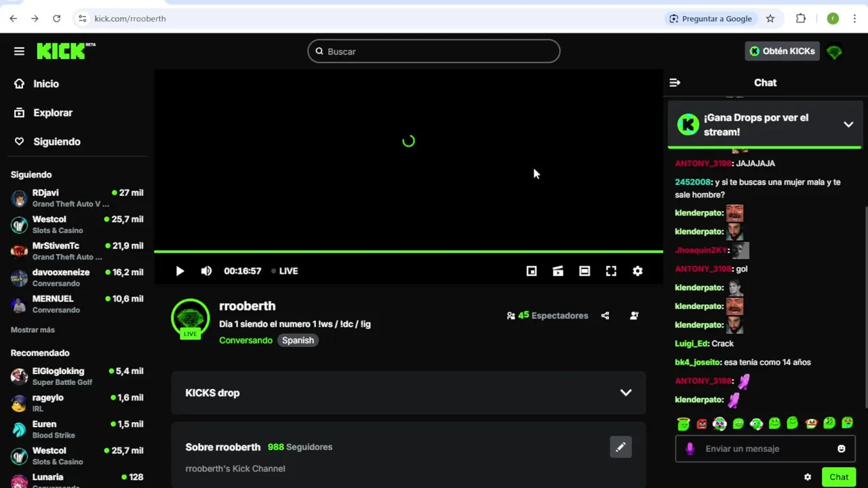Click rrooberth's LIVE channel avatar
The width and height of the screenshot is (868, 488).
pos(190,319)
